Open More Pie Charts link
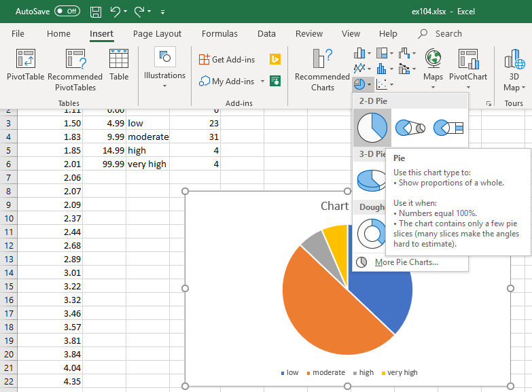This screenshot has height=392, width=532. (406, 262)
